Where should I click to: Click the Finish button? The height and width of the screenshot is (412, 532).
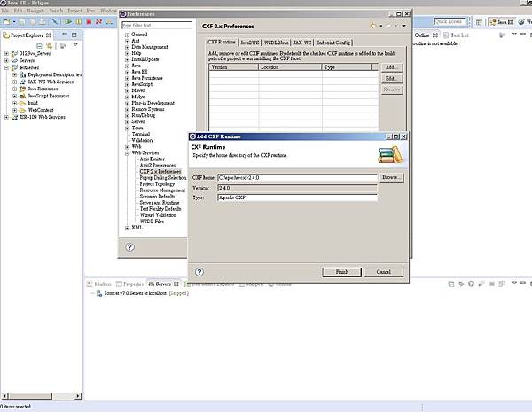341,272
